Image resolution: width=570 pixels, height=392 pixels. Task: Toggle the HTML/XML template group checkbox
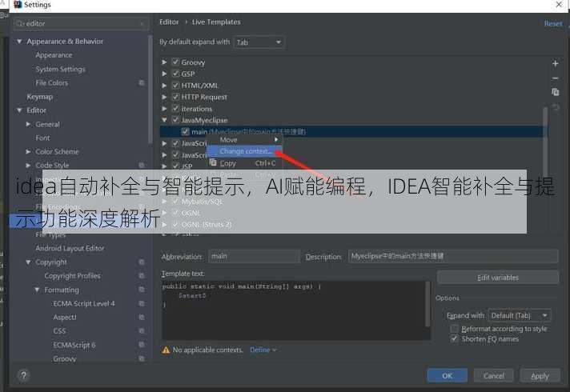pos(175,86)
